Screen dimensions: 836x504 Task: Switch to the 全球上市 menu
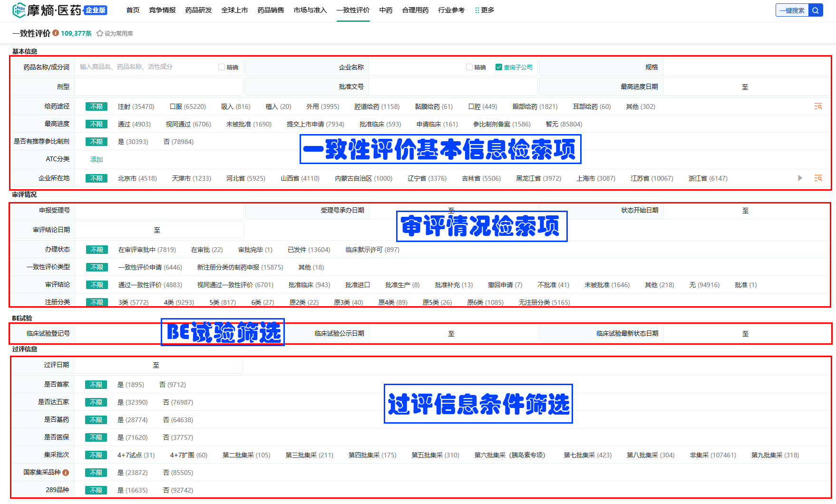pyautogui.click(x=234, y=10)
